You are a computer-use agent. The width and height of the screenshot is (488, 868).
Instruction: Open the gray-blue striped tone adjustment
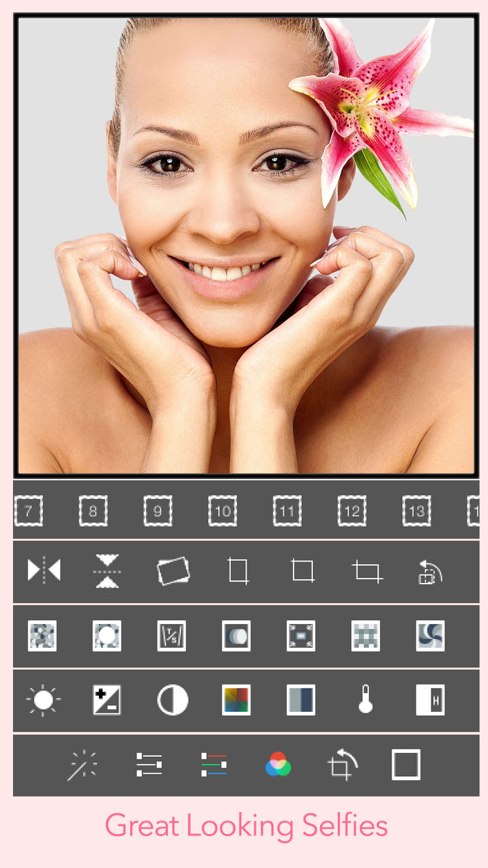click(x=301, y=700)
